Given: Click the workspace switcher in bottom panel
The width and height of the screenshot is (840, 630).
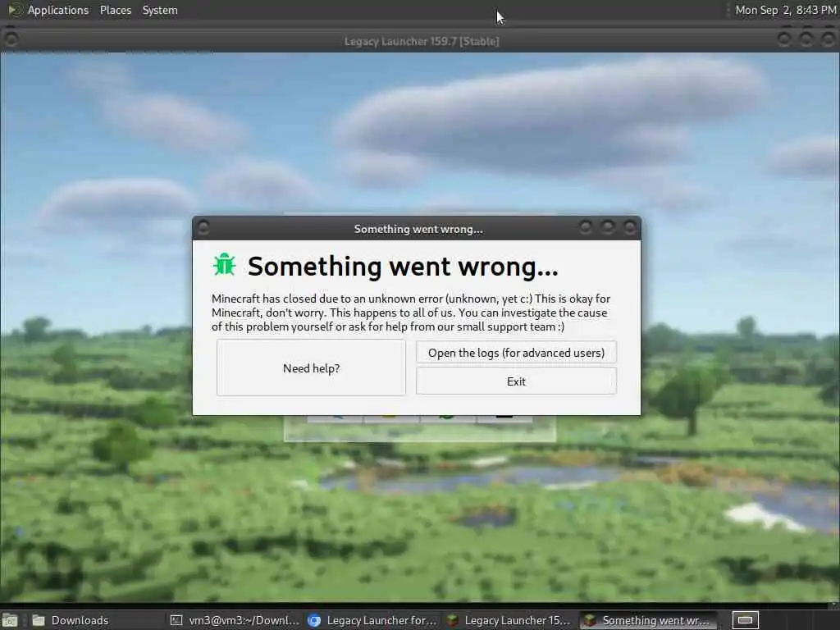Looking at the screenshot, I should tap(745, 620).
